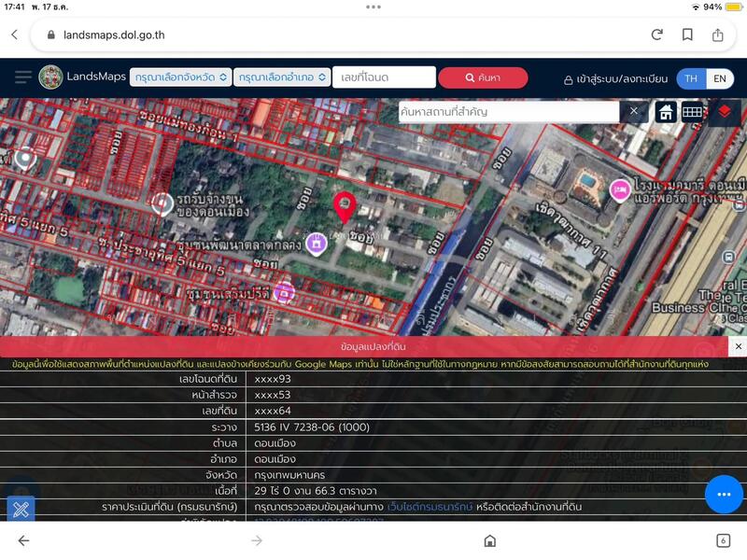Click the pink hotel marker on the map

(x=619, y=189)
